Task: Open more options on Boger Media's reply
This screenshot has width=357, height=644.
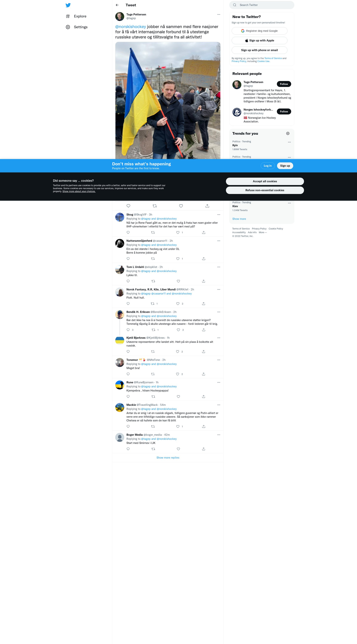Action: (219, 435)
